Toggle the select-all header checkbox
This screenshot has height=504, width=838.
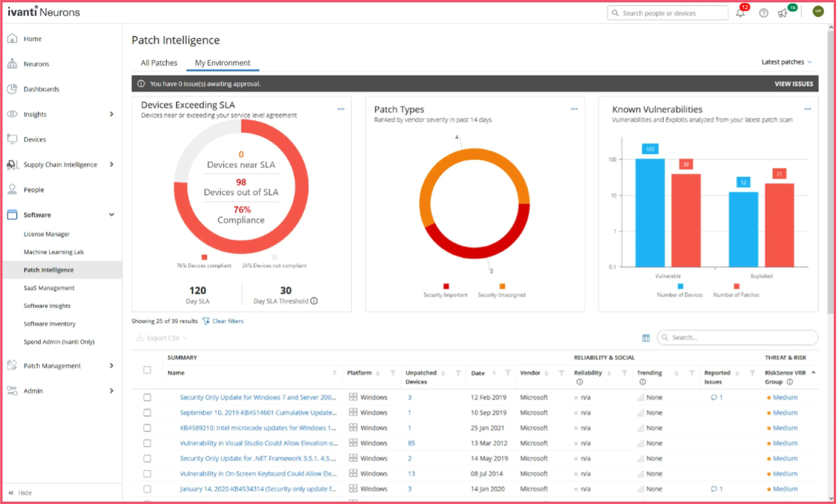pos(147,370)
